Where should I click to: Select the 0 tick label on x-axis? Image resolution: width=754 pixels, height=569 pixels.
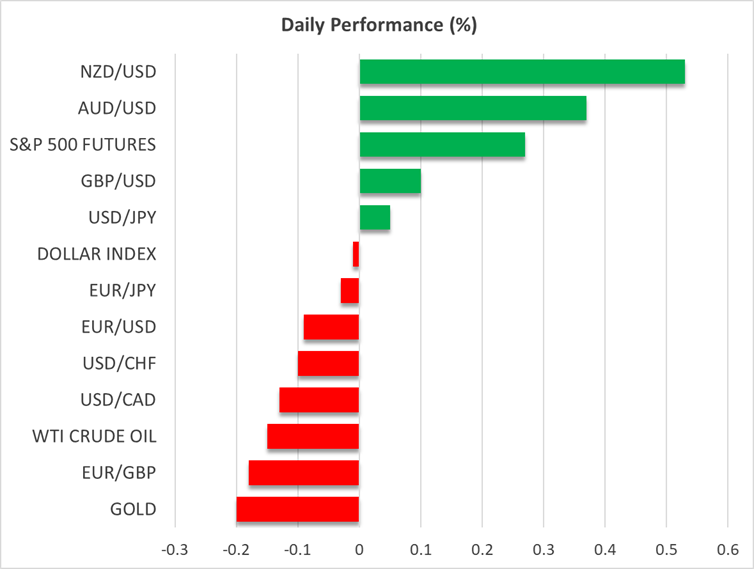click(359, 549)
